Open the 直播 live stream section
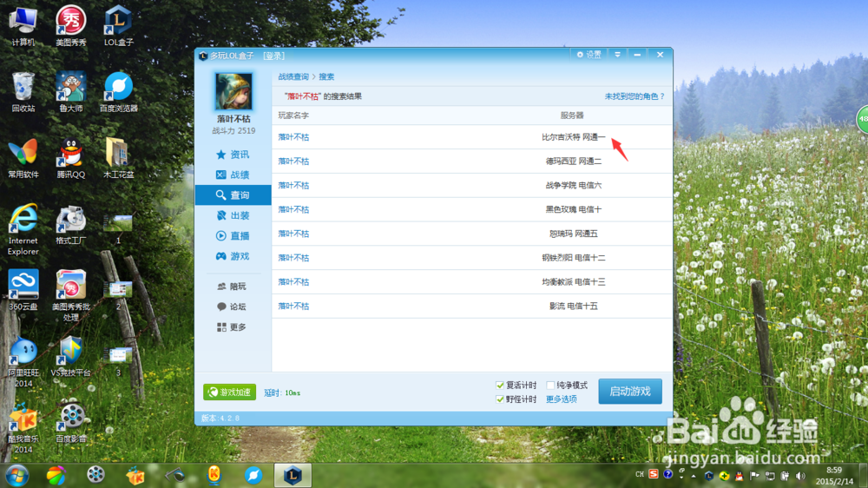Screen dimensions: 868x488 coord(233,236)
